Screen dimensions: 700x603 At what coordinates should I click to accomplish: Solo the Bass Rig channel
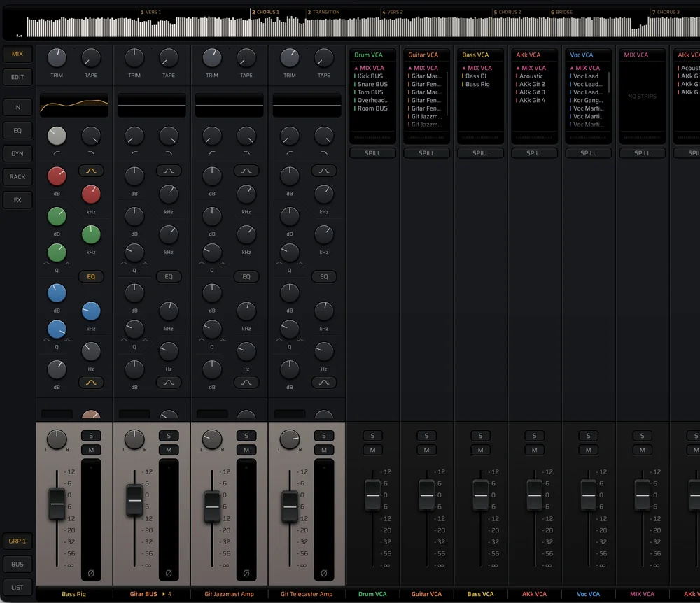coord(91,436)
